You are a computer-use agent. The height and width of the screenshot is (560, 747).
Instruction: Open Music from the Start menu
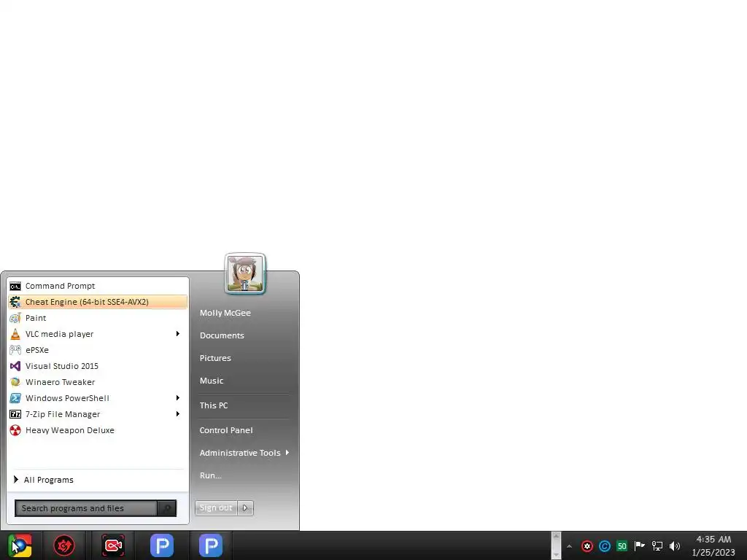pos(212,381)
